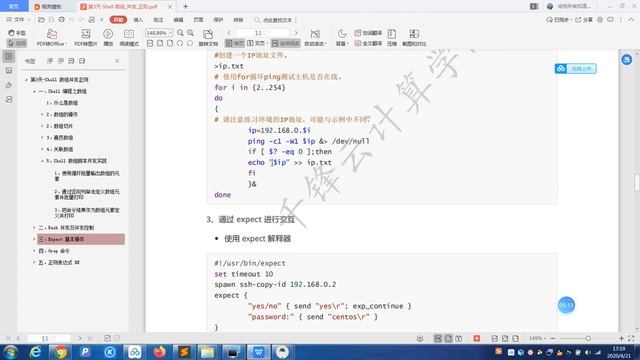Collapse the 'Shell 编程之数组' bookmark section
The image size is (640, 360).
tap(34, 91)
